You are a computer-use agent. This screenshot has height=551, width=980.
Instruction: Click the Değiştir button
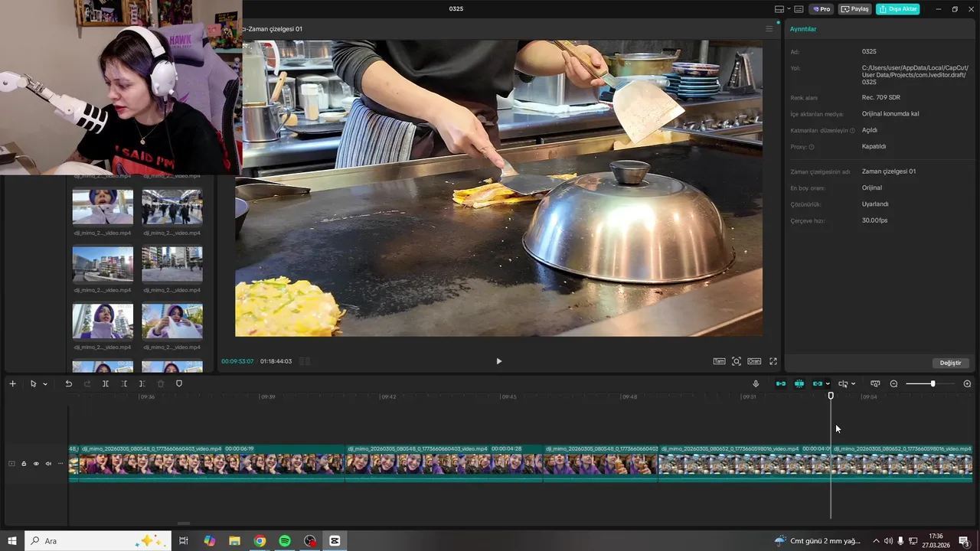click(x=951, y=363)
